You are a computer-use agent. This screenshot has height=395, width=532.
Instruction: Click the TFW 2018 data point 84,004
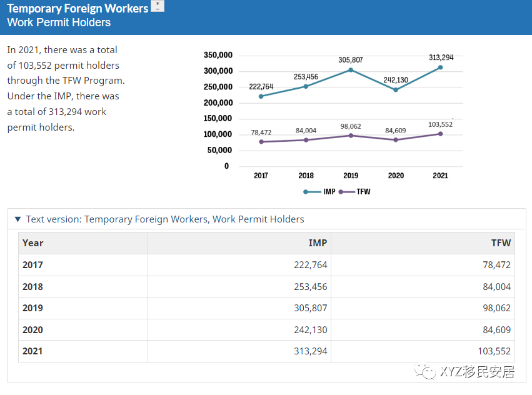click(306, 140)
